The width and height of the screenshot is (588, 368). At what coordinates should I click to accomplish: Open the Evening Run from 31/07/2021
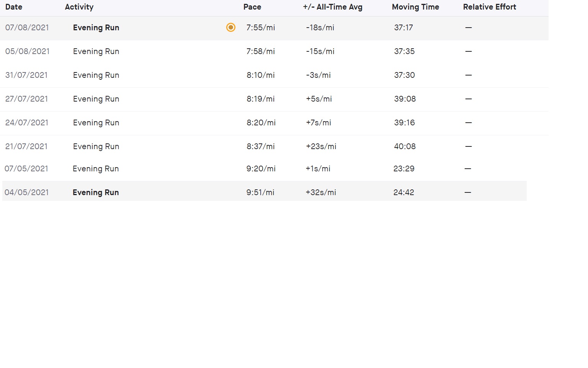coord(96,75)
